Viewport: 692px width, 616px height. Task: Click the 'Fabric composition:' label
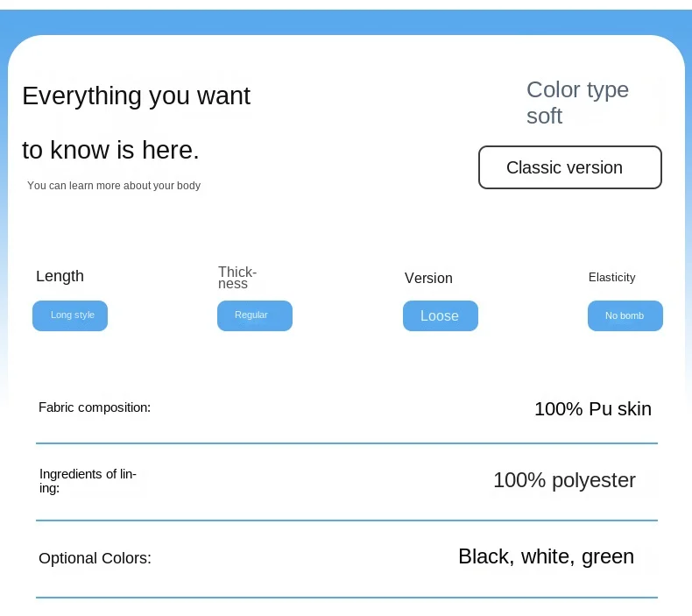click(x=95, y=407)
